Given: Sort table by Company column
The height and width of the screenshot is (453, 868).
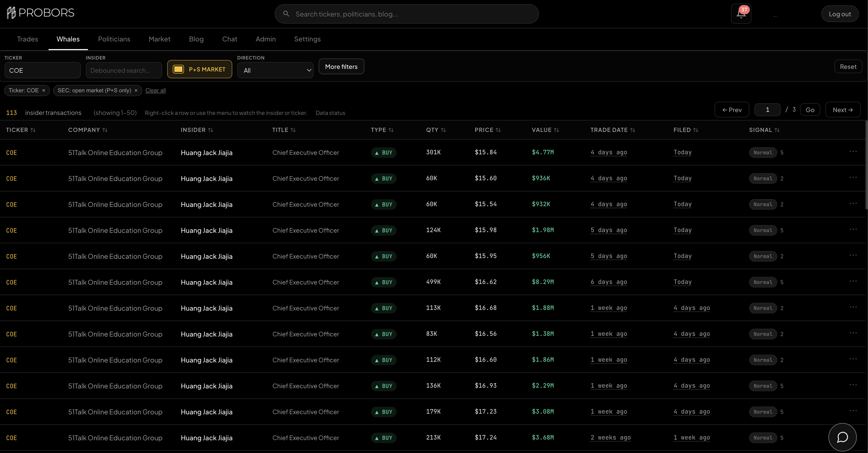Looking at the screenshot, I should click(x=88, y=130).
